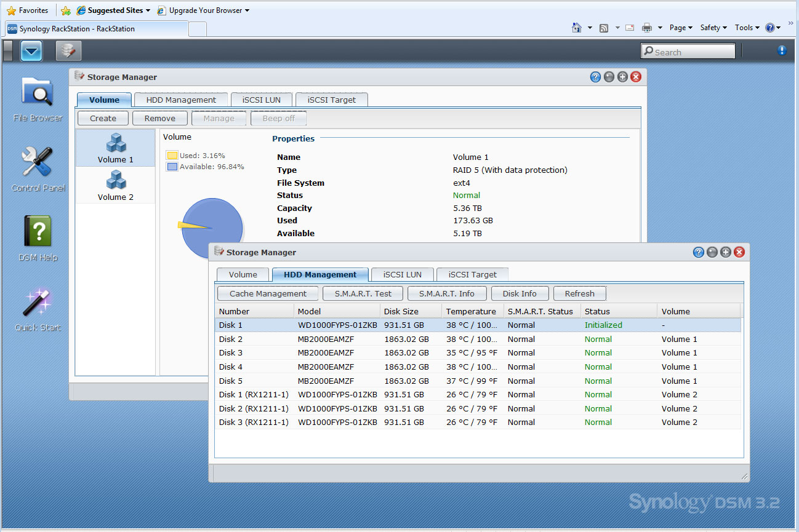The width and height of the screenshot is (799, 532).
Task: Click the DSM main menu arrow button
Action: coord(31,51)
